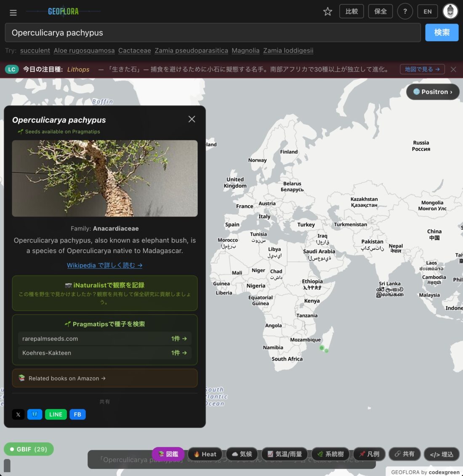
Task: Click the Operculicarya pachypus search field
Action: (213, 33)
